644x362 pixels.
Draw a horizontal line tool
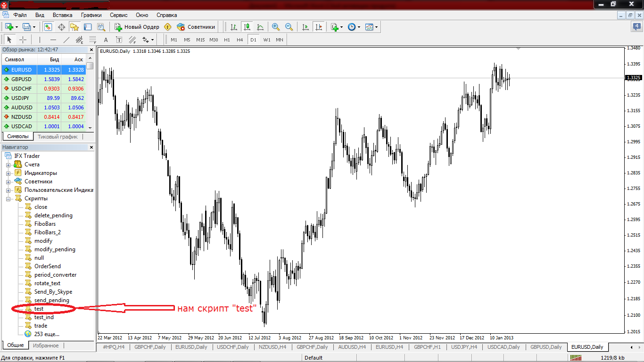pyautogui.click(x=53, y=40)
